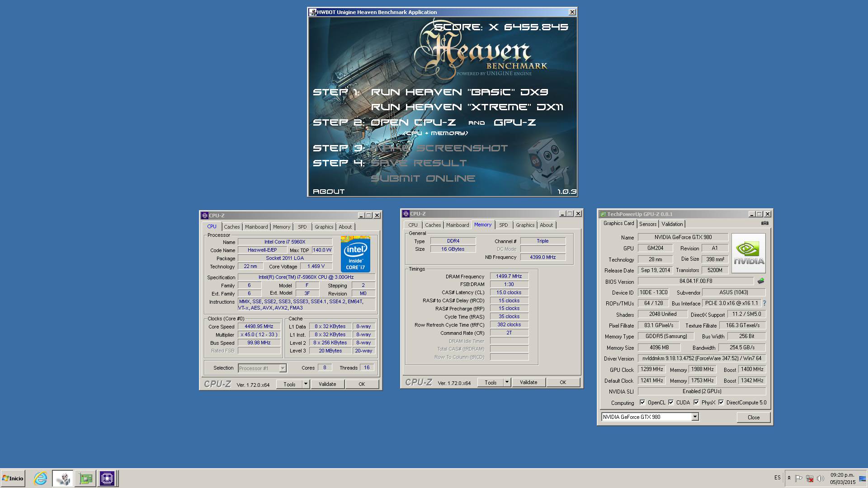Click the GPU-Z title bar icon
868x488 pixels.
pos(603,214)
